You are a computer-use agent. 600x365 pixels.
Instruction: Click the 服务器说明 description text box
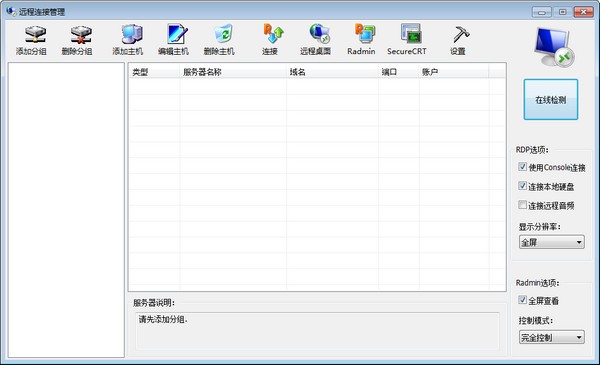(x=317, y=331)
